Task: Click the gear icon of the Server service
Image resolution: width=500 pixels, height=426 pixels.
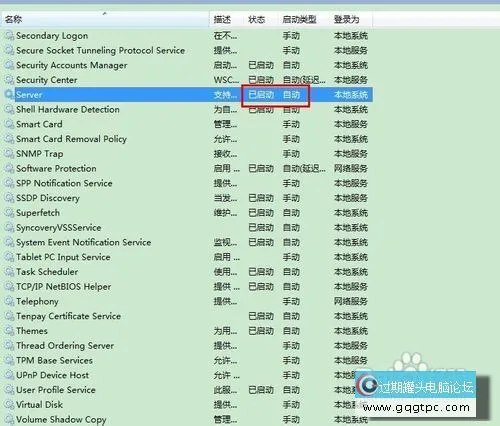Action: tap(9, 94)
